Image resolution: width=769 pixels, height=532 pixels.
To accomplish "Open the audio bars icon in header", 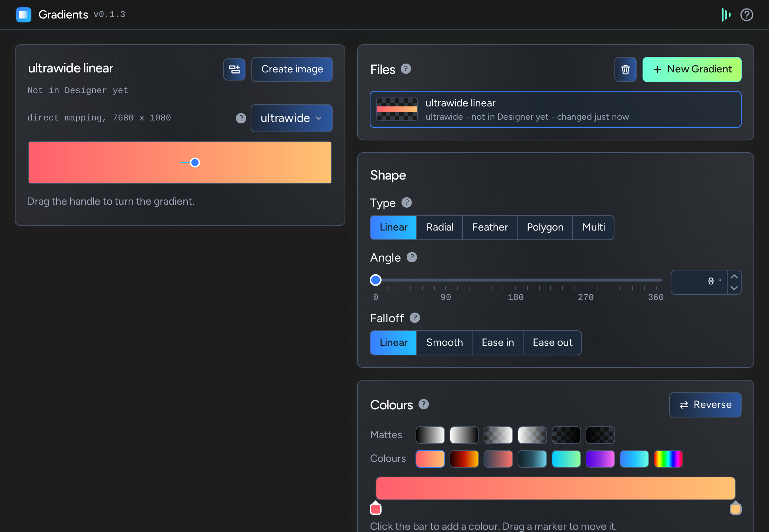I will [726, 15].
